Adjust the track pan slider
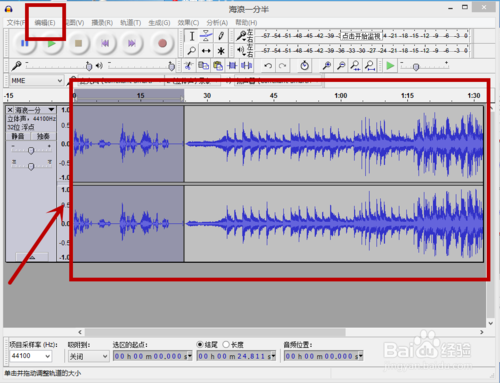Screen dimensions: 500x383 tap(31, 165)
